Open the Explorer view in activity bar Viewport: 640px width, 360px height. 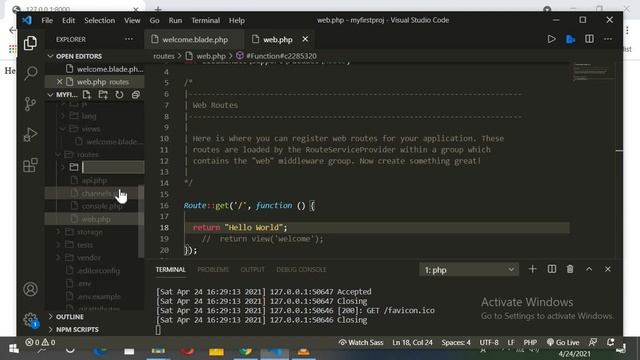[x=30, y=43]
